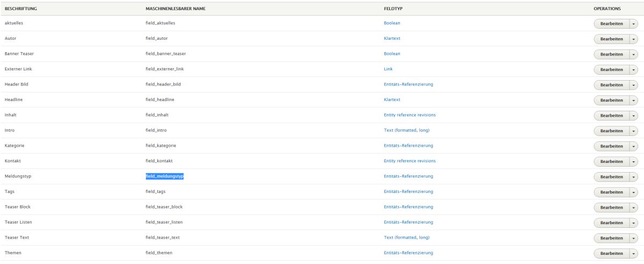644x264 pixels.
Task: Click Bearbeiten for field_aktuelles
Action: click(x=611, y=24)
